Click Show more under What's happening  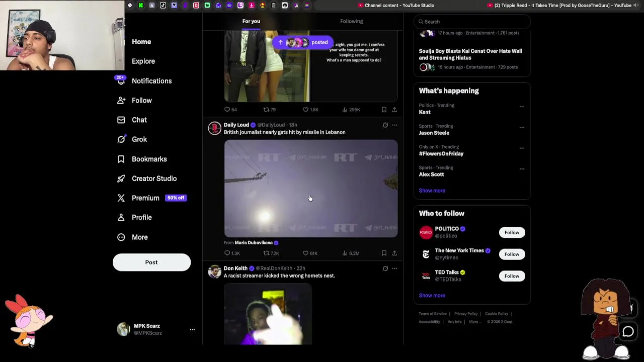432,191
